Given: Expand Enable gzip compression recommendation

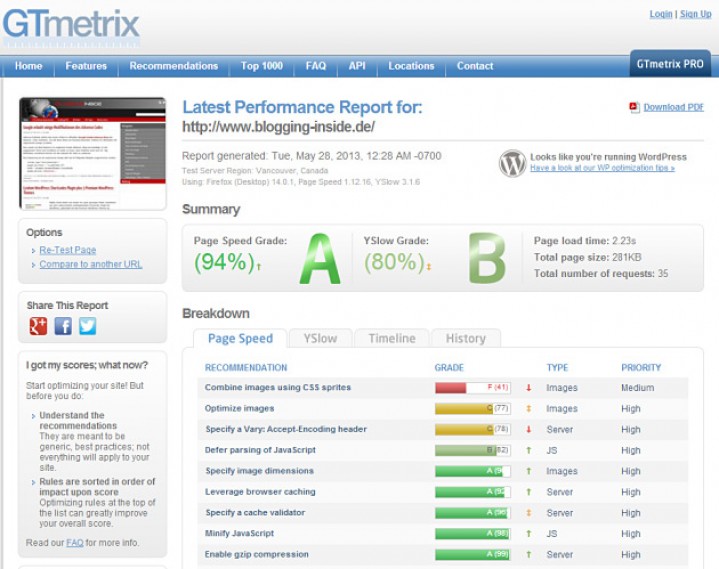Looking at the screenshot, I should pos(257,554).
